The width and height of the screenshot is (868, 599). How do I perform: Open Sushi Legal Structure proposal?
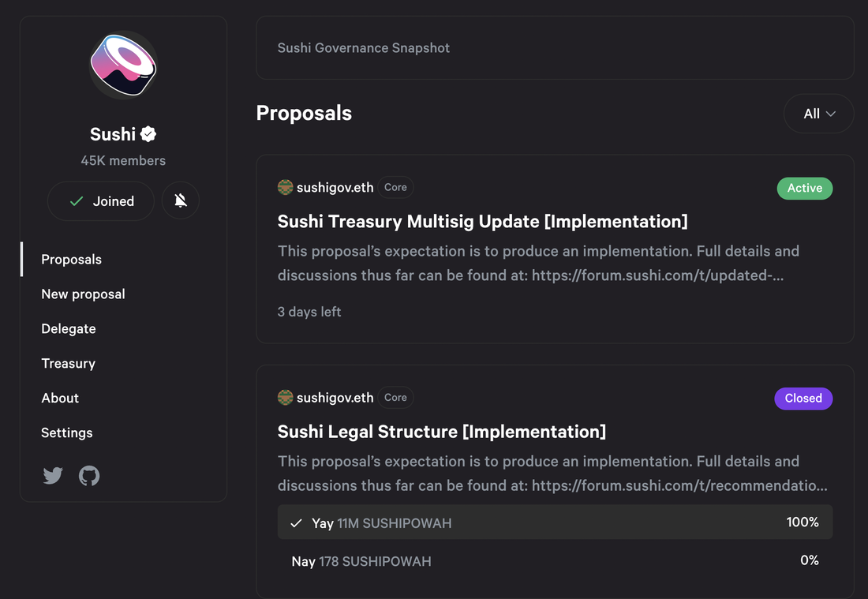(441, 432)
